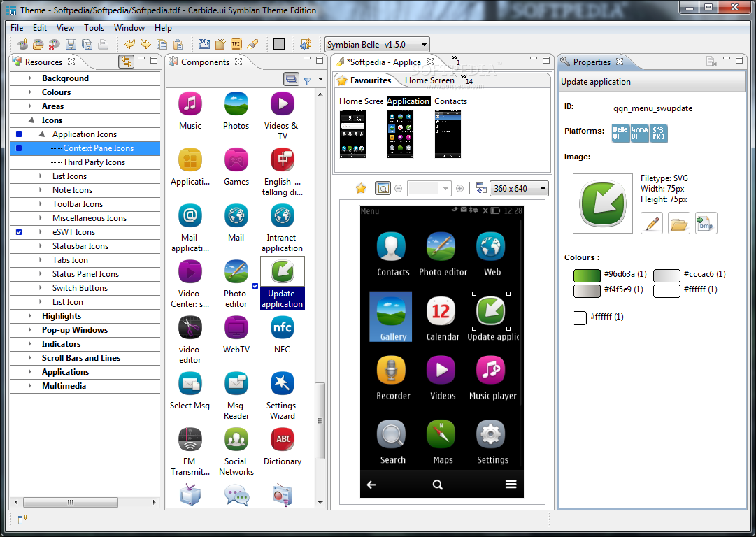This screenshot has height=537, width=756.
Task: Open the Edit menu
Action: pyautogui.click(x=40, y=27)
